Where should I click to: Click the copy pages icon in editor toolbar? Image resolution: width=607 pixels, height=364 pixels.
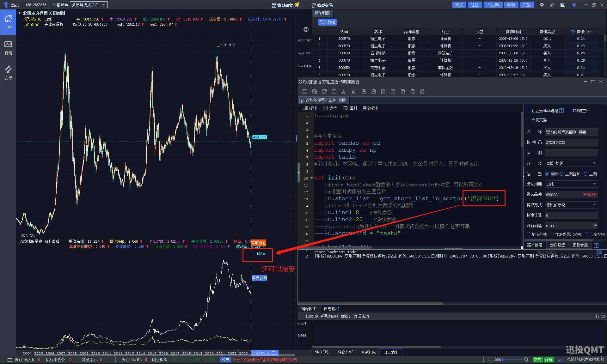[334, 92]
